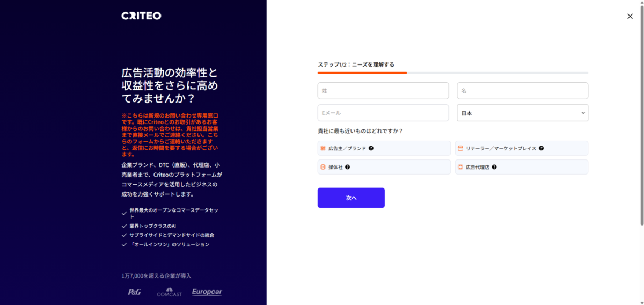
Task: Choose the 媒体社 company type
Action: tap(384, 167)
